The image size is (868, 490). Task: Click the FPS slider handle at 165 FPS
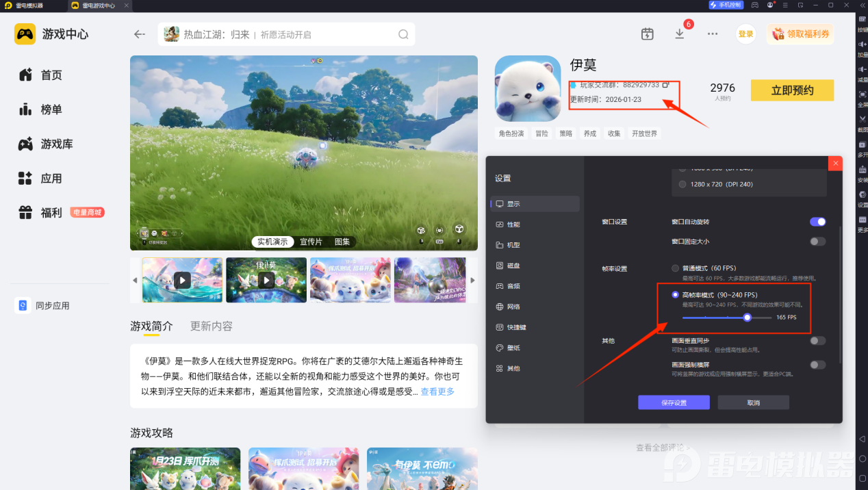748,318
